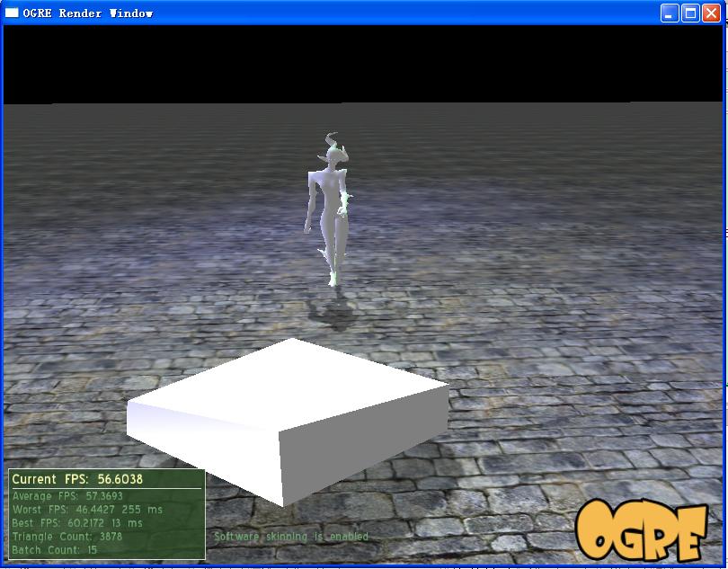Click the Triangle Count: 3878 line
The height and width of the screenshot is (569, 728).
point(67,537)
